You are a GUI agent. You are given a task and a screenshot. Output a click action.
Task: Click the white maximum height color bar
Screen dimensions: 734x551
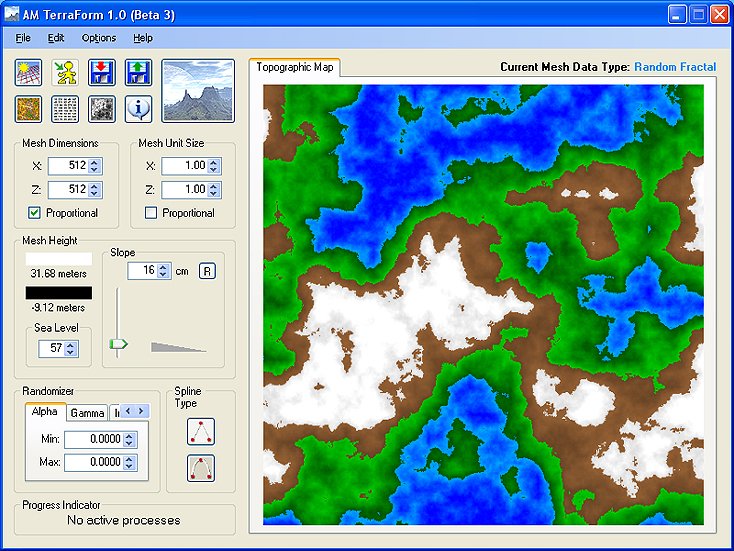pos(59,259)
